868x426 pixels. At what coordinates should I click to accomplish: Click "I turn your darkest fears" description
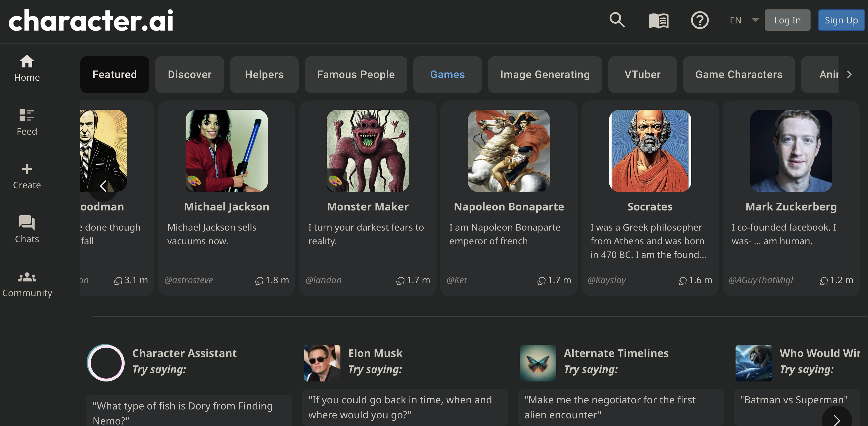pos(366,234)
